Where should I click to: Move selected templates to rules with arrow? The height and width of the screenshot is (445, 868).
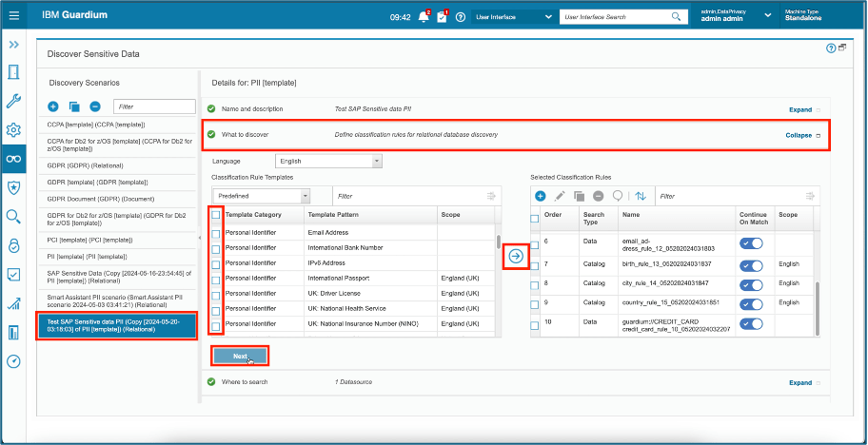tap(516, 257)
